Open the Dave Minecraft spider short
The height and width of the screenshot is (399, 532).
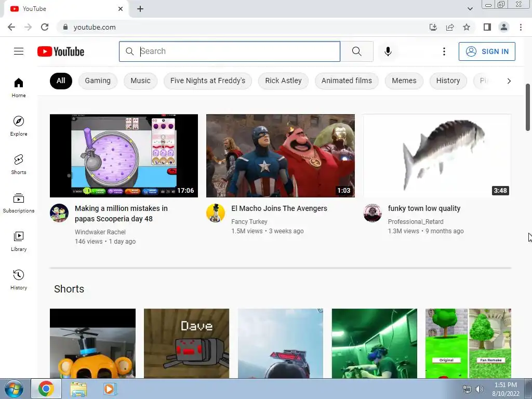click(x=187, y=343)
